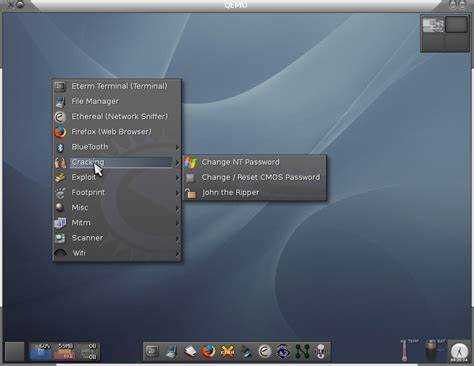Expand the Scanner submenu
474x366 pixels.
click(x=117, y=238)
